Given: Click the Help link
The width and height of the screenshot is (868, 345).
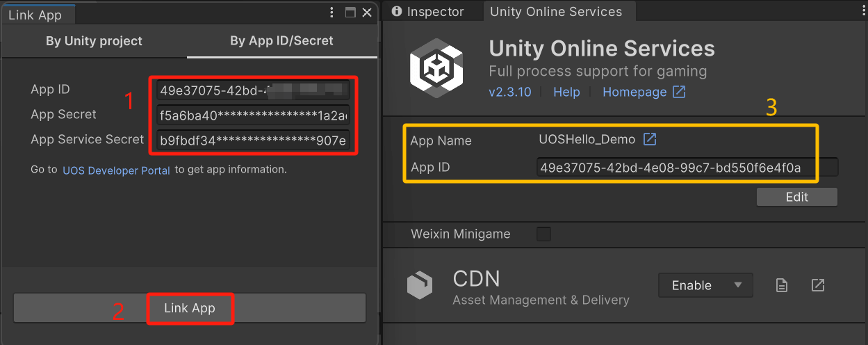Looking at the screenshot, I should (566, 92).
